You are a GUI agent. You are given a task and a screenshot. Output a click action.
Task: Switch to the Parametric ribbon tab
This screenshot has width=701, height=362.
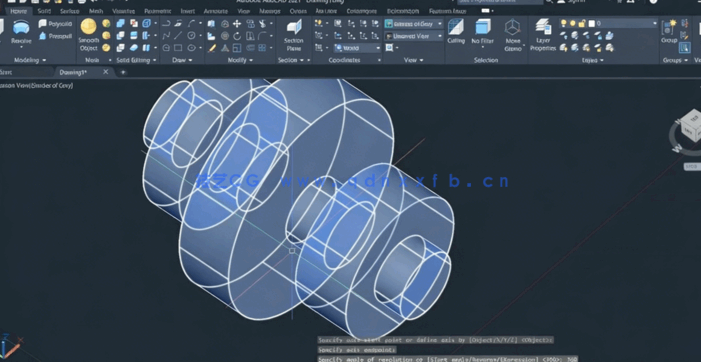point(157,11)
